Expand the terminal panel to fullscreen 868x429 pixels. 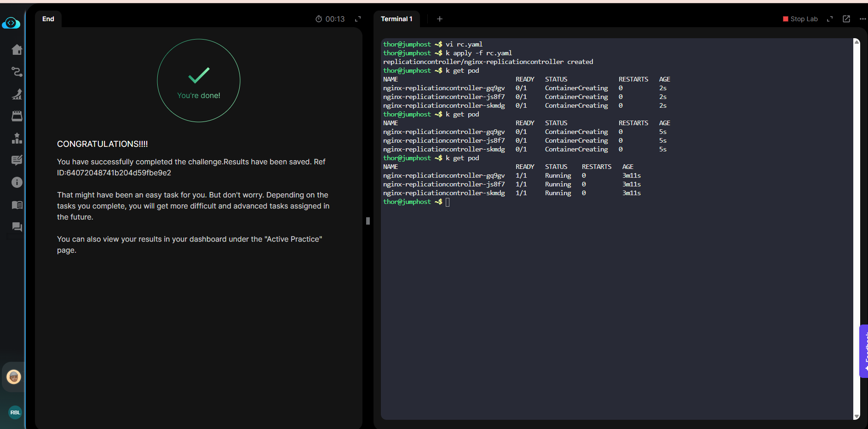(x=830, y=19)
